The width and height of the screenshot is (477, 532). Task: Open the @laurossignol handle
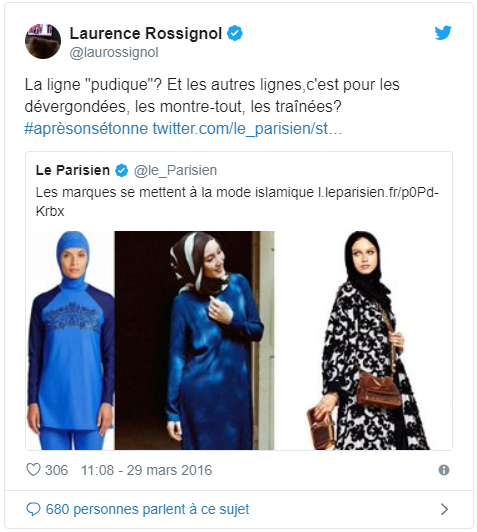click(114, 53)
